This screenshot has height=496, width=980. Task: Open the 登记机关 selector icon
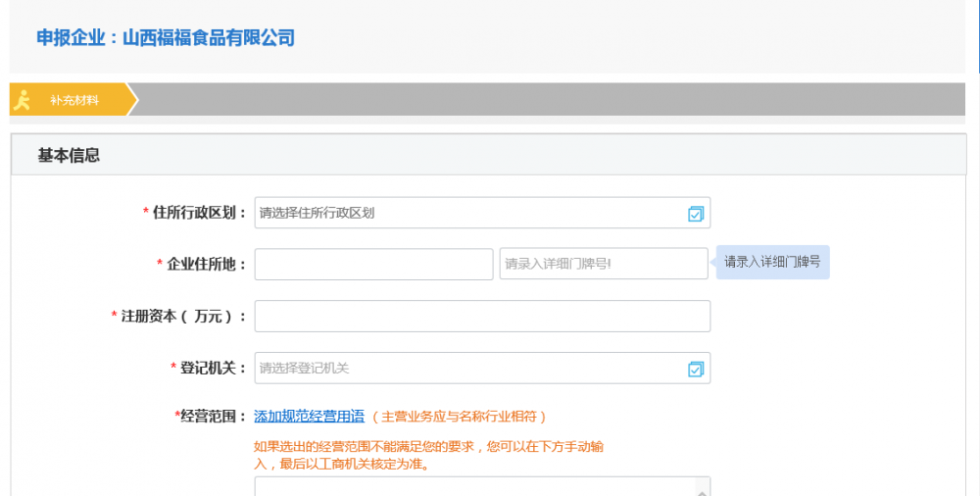pyautogui.click(x=696, y=369)
